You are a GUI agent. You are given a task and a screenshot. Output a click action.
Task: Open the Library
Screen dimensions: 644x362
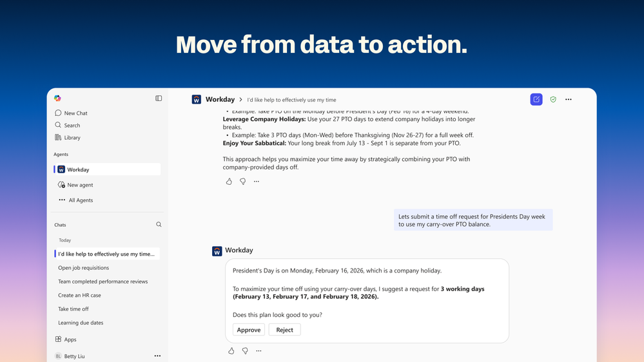67,137
